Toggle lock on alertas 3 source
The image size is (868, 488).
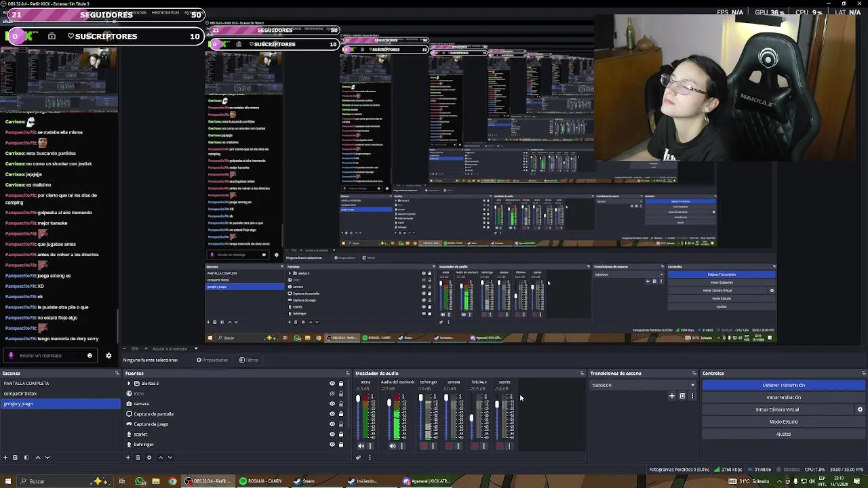pyautogui.click(x=341, y=384)
